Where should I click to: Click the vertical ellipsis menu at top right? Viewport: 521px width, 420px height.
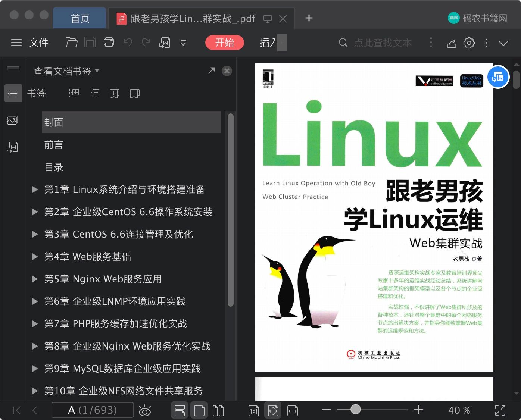[x=486, y=43]
